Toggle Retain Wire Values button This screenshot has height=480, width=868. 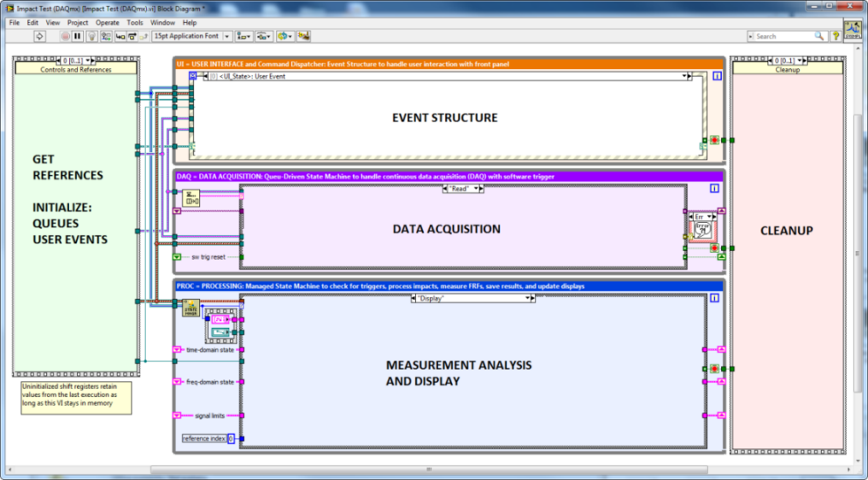click(106, 36)
